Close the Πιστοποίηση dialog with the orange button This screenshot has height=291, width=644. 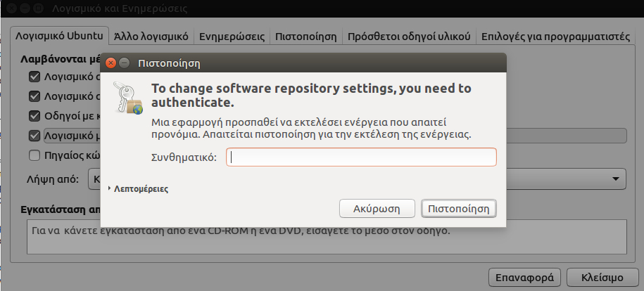(111, 63)
